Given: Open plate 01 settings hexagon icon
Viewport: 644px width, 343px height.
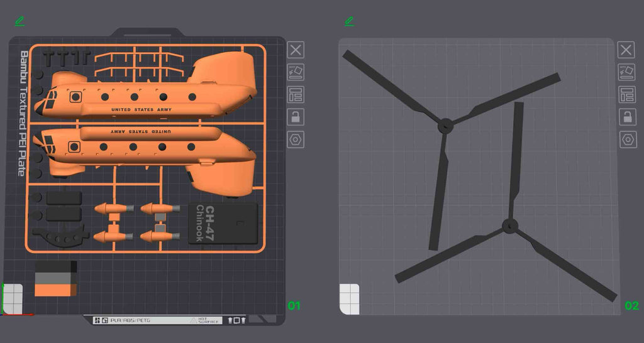Looking at the screenshot, I should 296,139.
